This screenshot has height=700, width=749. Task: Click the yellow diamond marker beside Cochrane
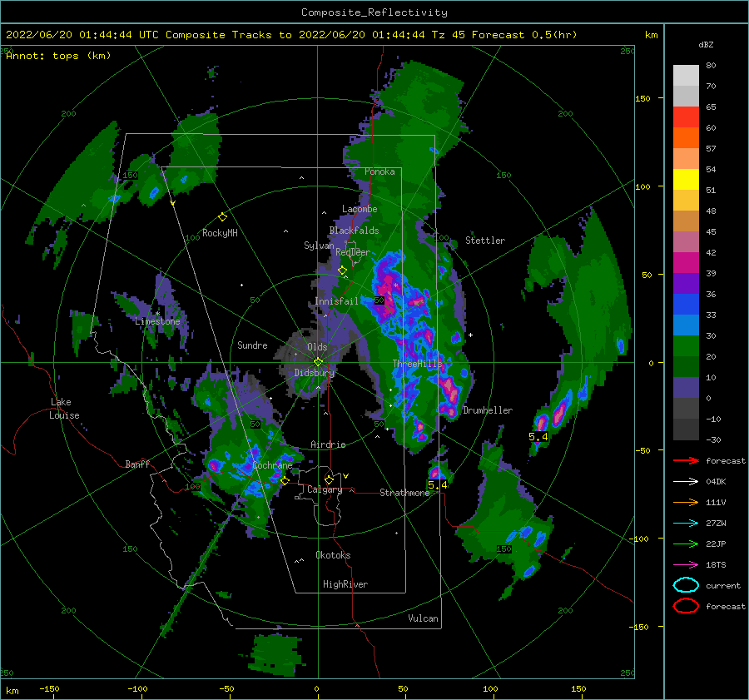(x=285, y=480)
